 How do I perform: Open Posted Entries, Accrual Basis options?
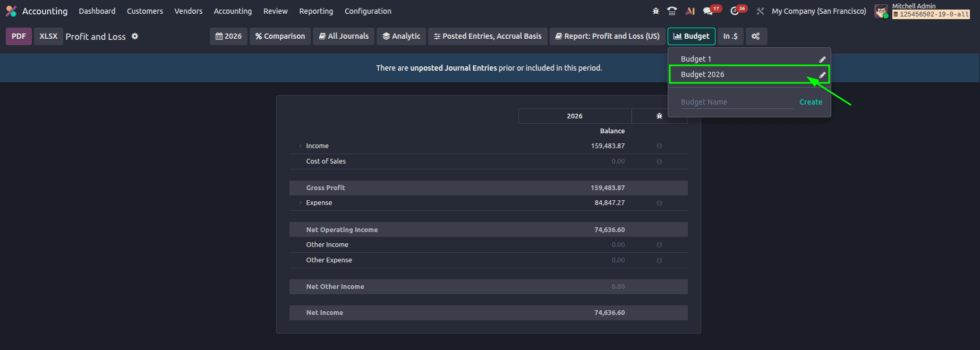[488, 36]
